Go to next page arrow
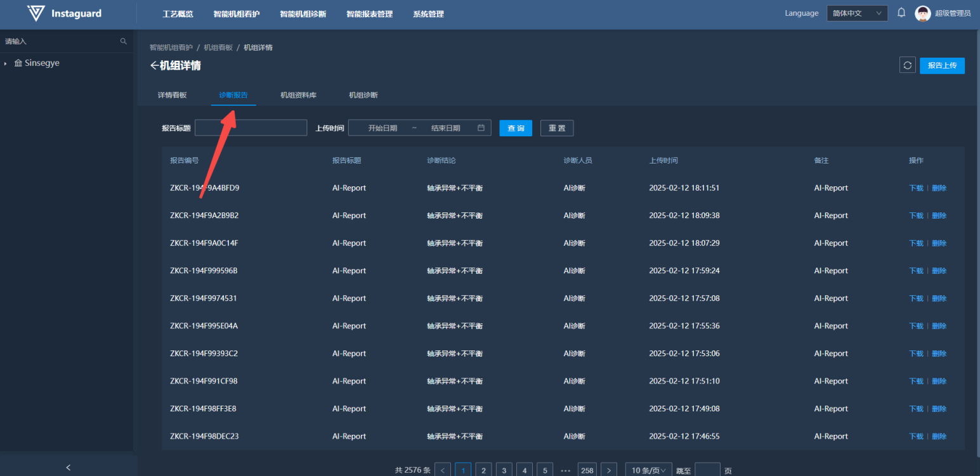This screenshot has width=980, height=476. [x=608, y=470]
